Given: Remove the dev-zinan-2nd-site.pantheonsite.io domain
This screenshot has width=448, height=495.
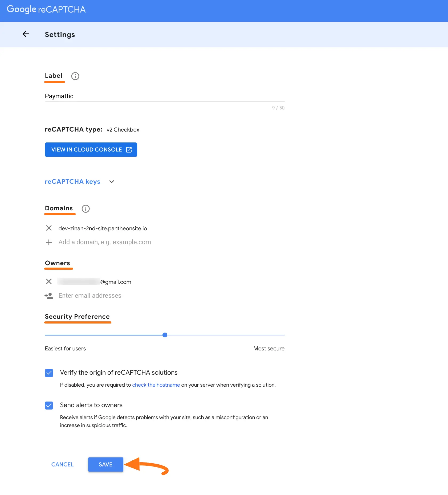Looking at the screenshot, I should point(49,228).
